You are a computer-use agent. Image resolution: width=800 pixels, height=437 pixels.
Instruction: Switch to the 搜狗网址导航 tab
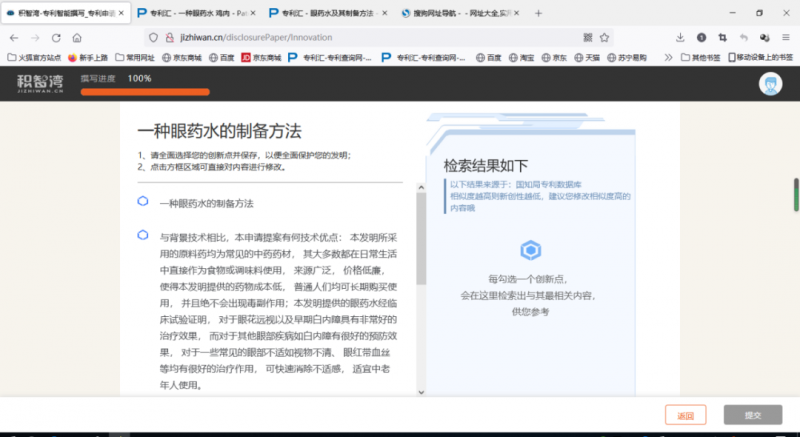[461, 13]
